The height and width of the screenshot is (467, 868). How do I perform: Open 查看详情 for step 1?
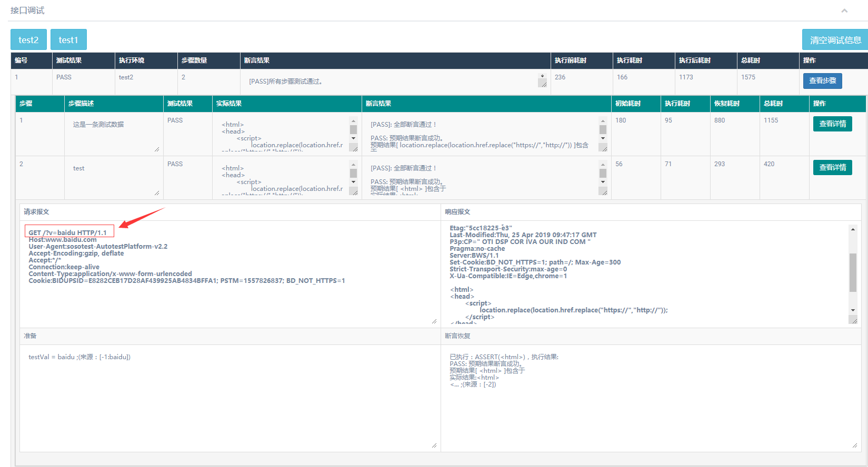(x=832, y=124)
